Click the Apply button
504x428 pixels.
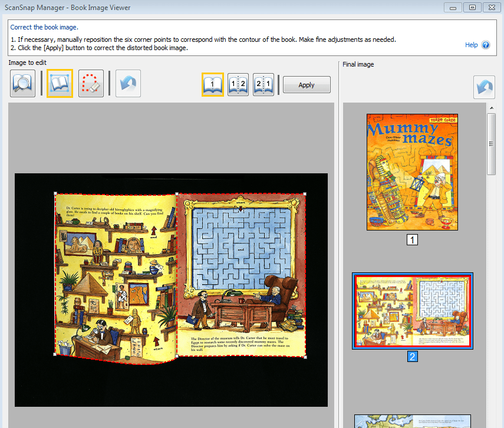click(307, 85)
